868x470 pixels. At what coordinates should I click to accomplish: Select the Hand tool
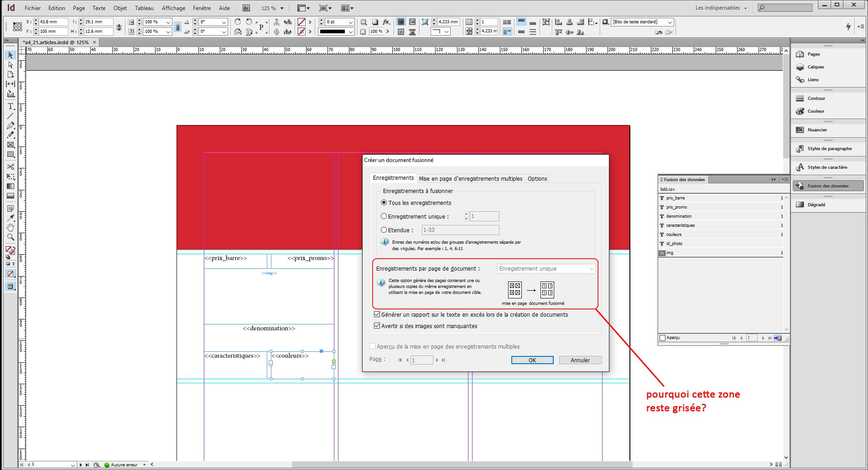(x=10, y=227)
